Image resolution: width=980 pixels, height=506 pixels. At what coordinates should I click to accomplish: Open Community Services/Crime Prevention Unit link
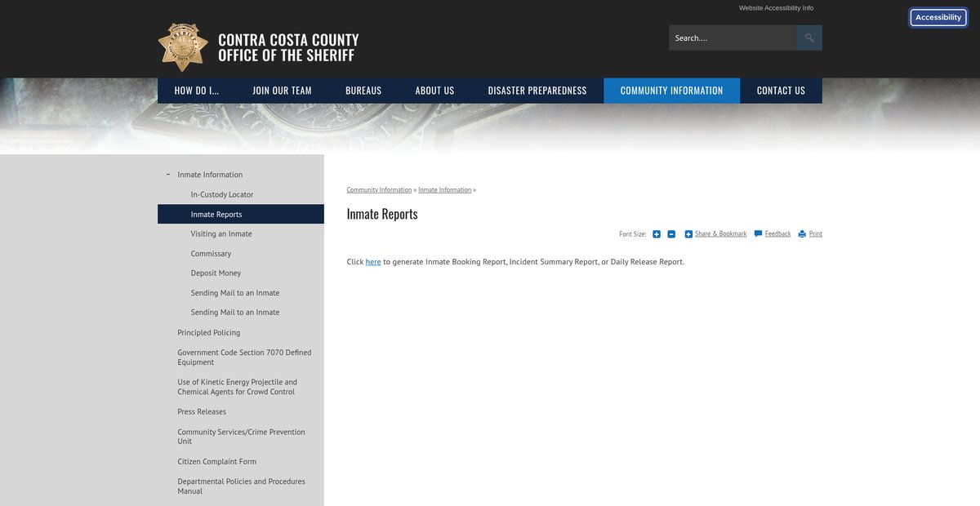[241, 437]
